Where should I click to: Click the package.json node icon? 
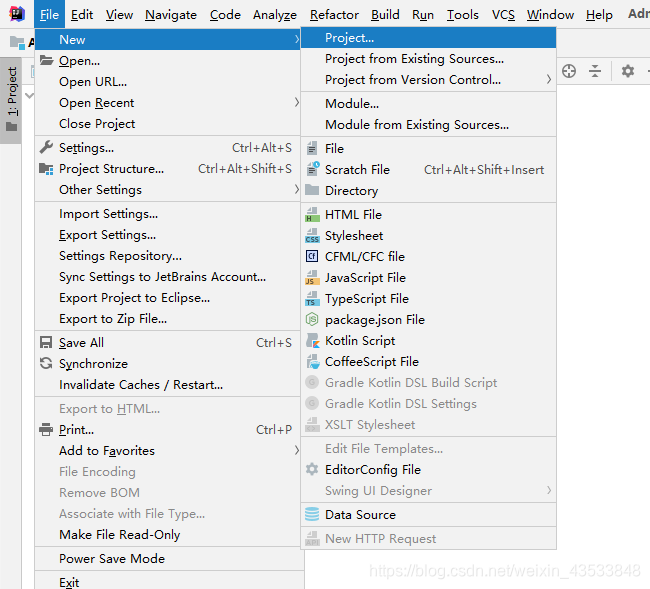pos(312,319)
